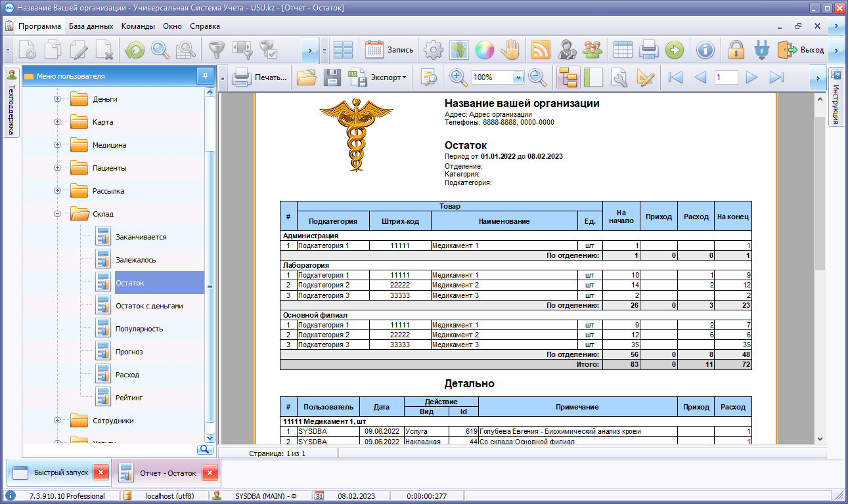
Task: Click the RSS feed icon
Action: pos(541,50)
